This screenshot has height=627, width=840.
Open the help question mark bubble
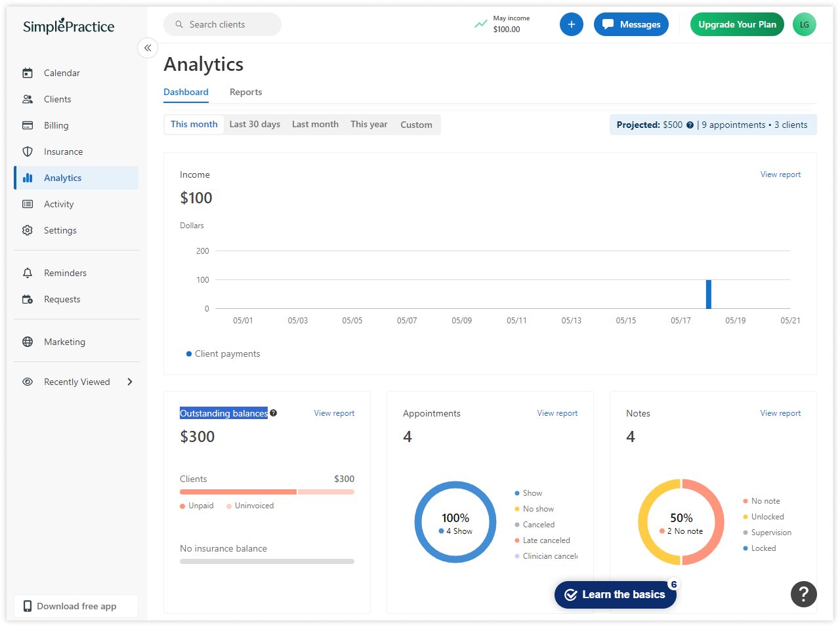coord(803,594)
